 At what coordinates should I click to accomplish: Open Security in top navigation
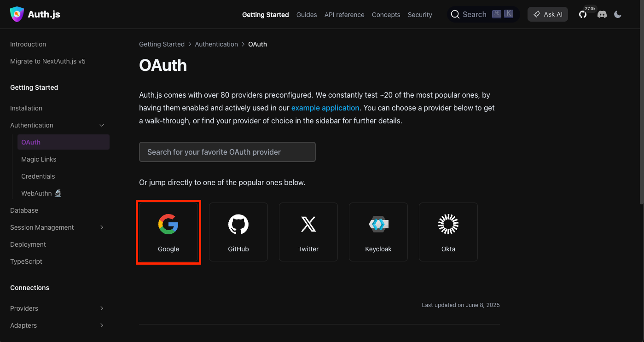tap(420, 15)
